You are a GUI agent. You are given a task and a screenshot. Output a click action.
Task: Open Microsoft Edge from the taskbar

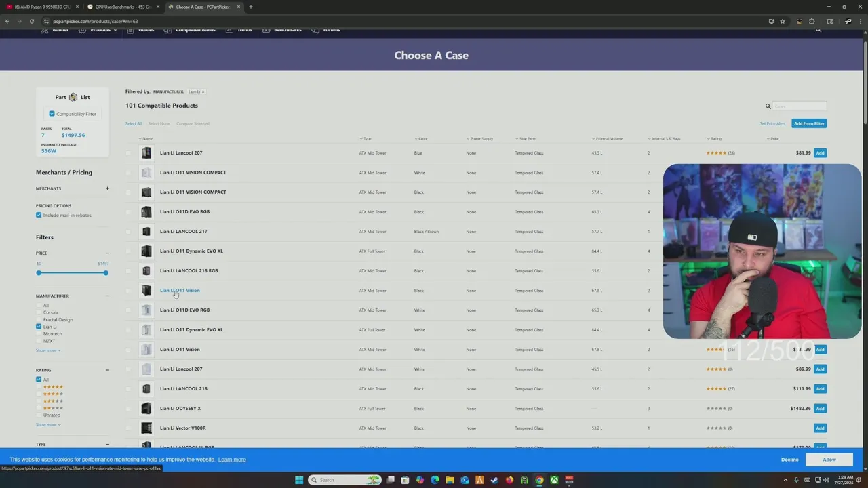click(435, 480)
